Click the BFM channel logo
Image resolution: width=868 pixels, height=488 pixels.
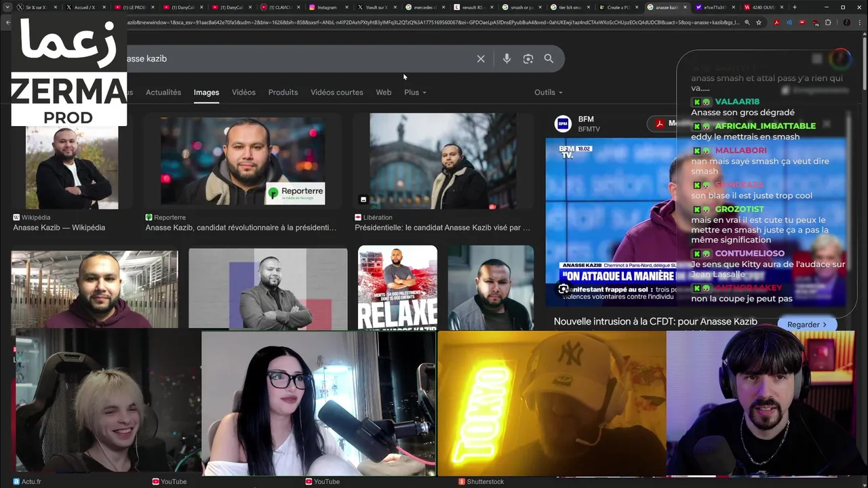click(563, 123)
